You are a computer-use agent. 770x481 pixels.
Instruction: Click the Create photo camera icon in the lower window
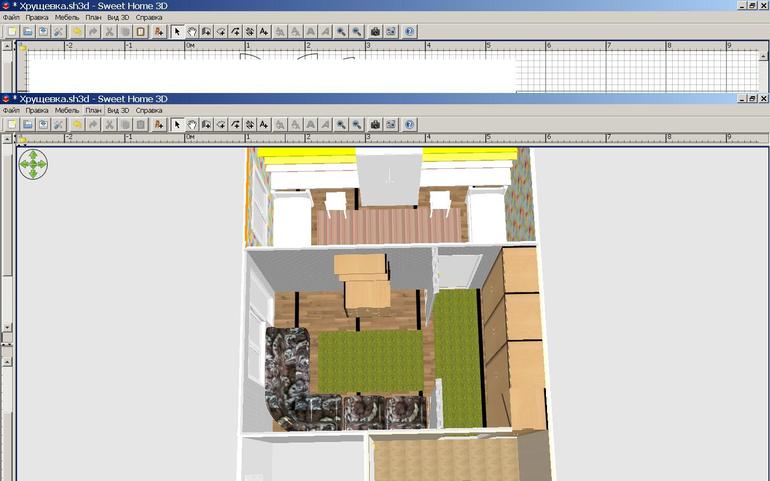tap(375, 125)
